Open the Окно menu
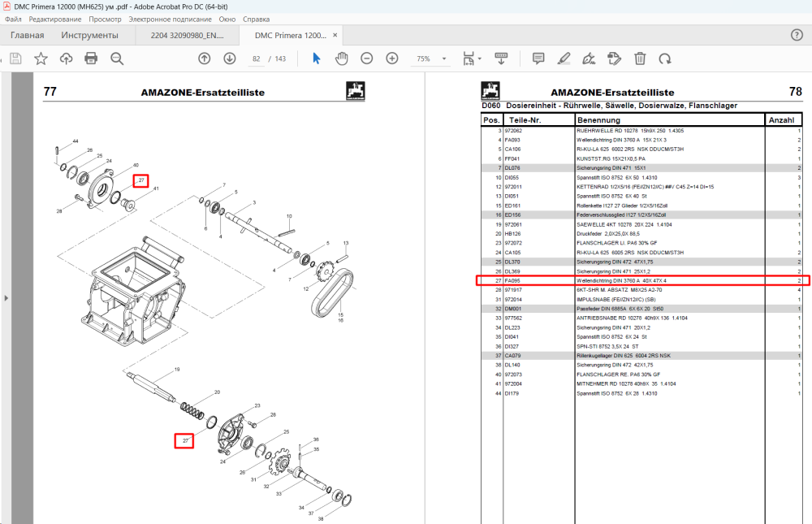812x524 pixels. click(227, 19)
